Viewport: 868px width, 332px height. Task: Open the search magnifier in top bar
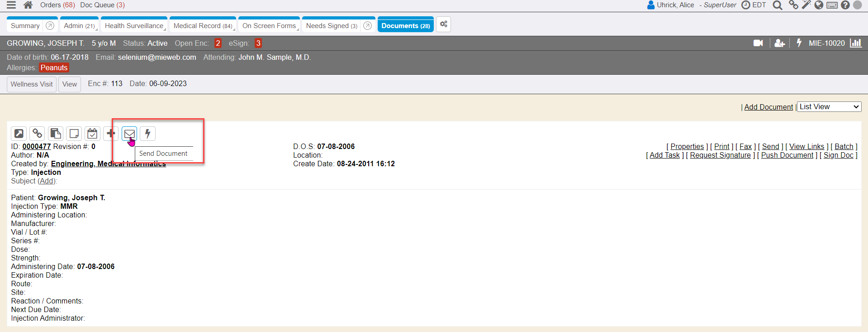[x=778, y=5]
